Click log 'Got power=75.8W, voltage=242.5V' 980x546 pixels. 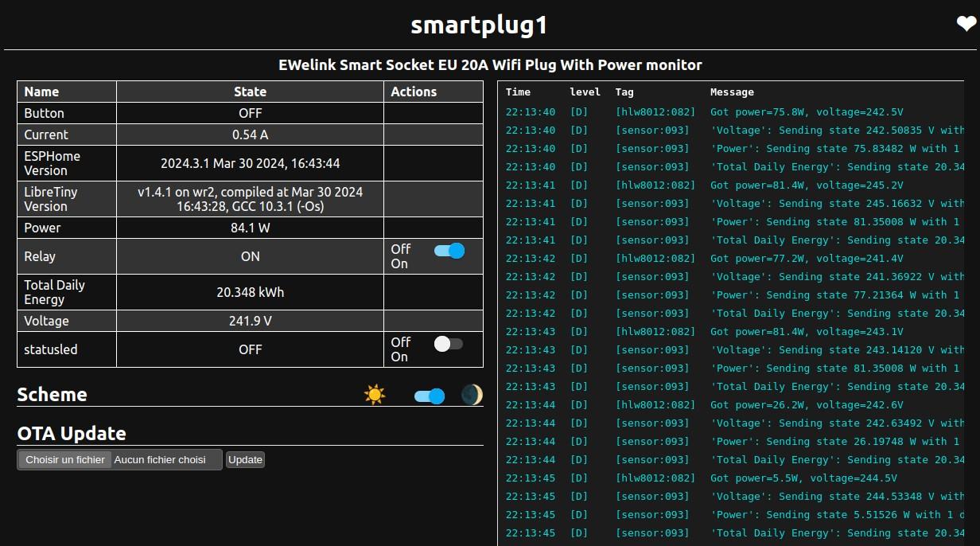click(807, 112)
